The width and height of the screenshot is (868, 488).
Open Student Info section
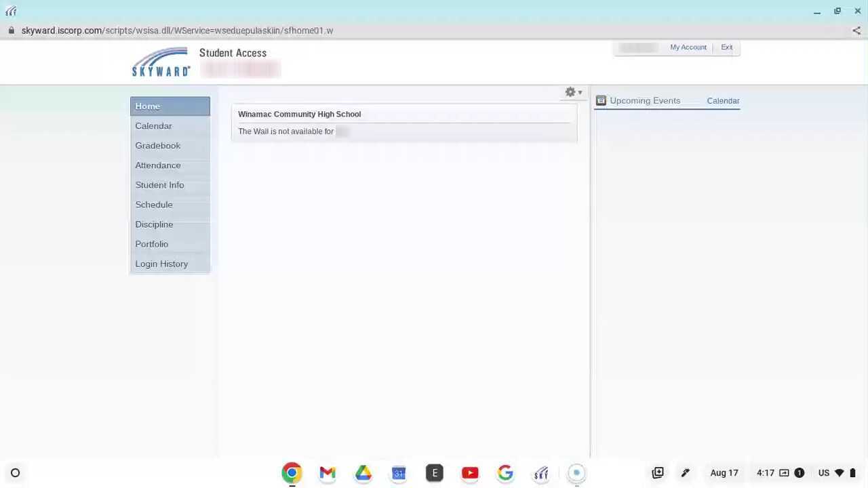(x=159, y=185)
